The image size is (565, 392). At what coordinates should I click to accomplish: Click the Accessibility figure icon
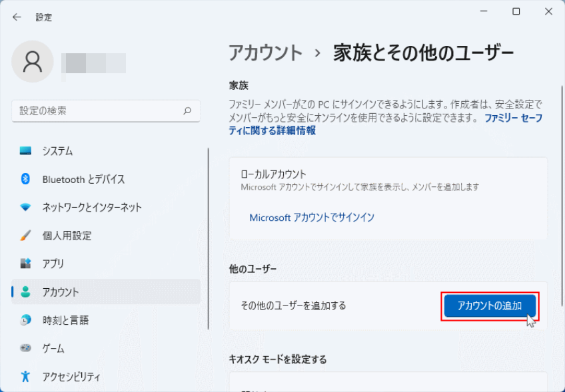pyautogui.click(x=26, y=376)
